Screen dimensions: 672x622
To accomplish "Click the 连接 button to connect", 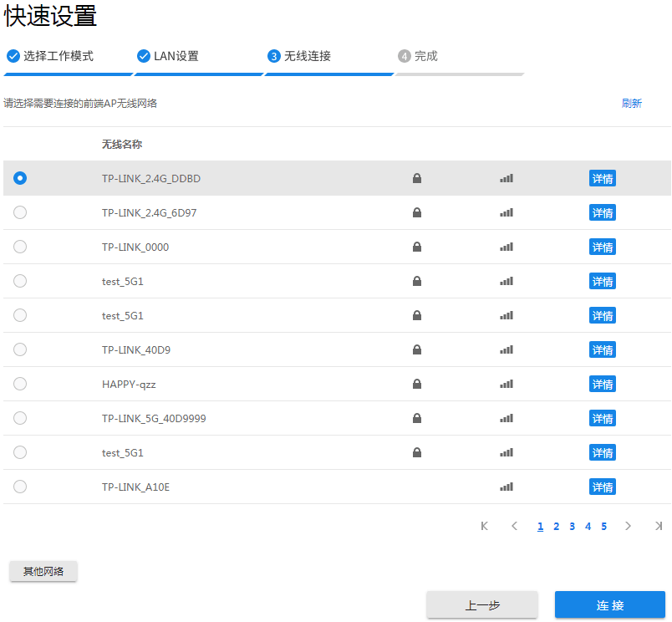I will pos(609,604).
